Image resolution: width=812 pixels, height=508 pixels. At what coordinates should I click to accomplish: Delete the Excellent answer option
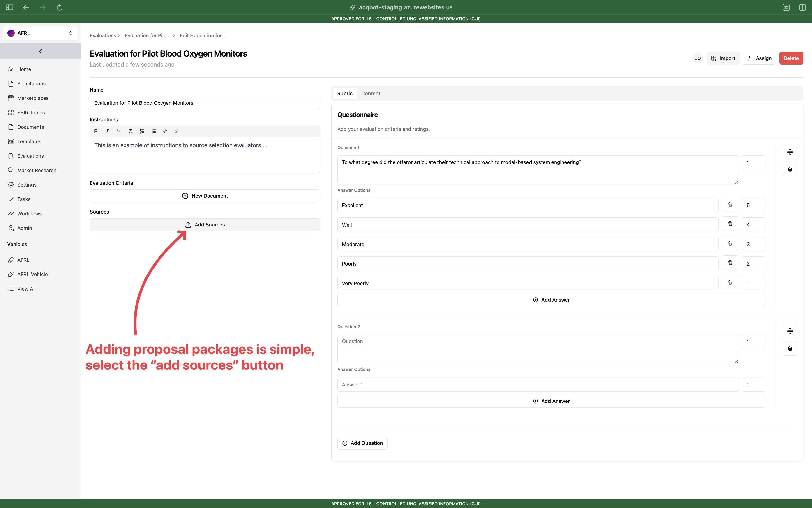[x=730, y=204]
